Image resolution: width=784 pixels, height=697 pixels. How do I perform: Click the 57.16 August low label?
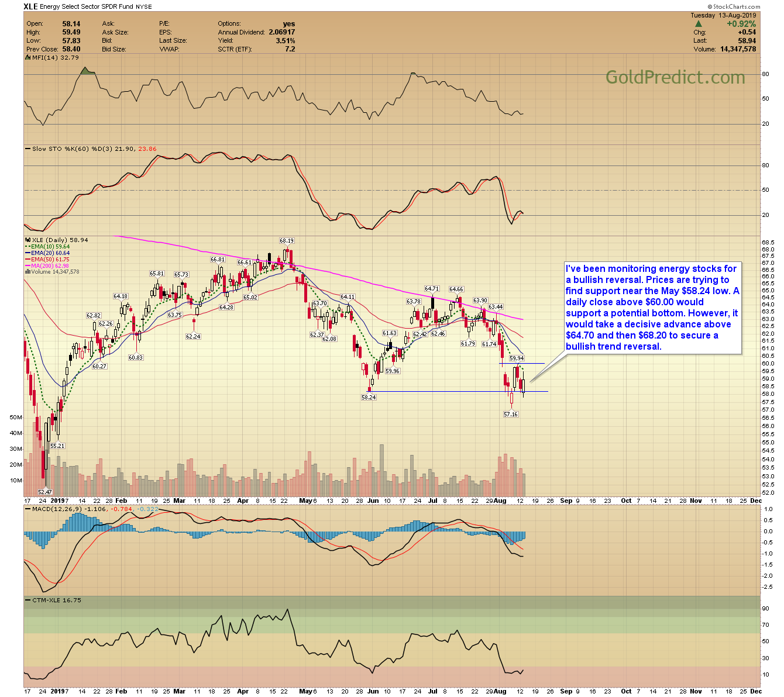511,414
